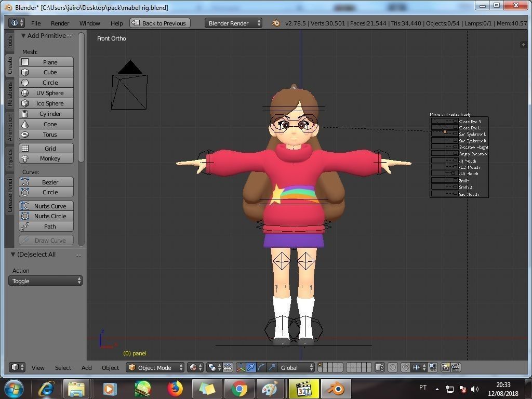This screenshot has width=532, height=399.
Task: Click the Draw Curve button
Action: click(x=46, y=240)
